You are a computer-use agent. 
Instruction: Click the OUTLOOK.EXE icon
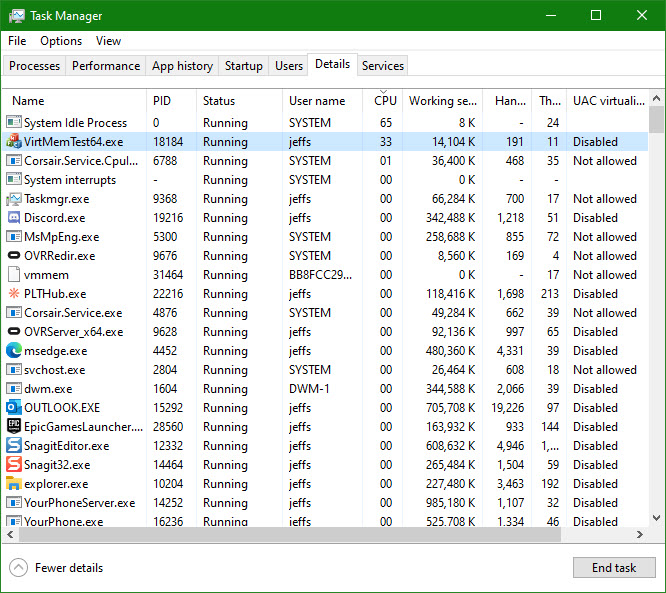(x=14, y=407)
